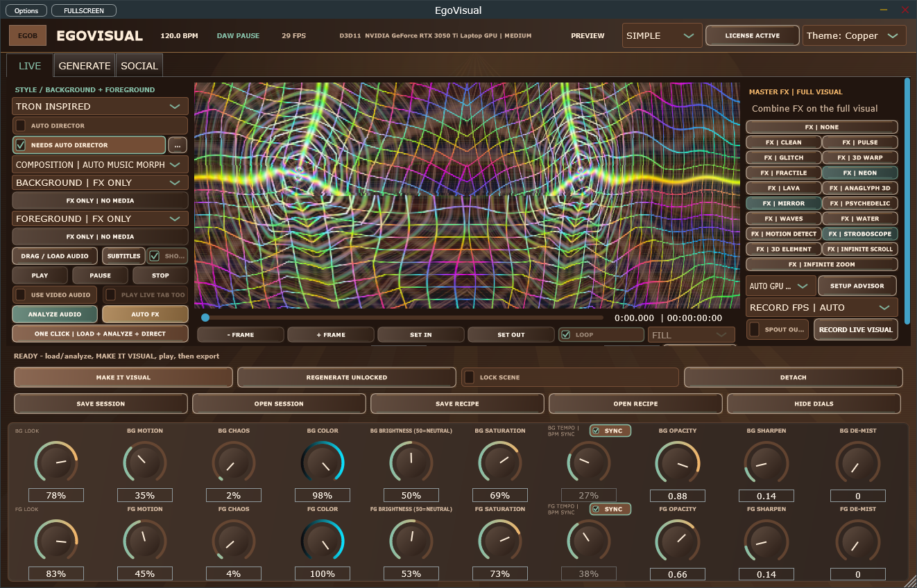Stop audio playback with STOP

160,275
